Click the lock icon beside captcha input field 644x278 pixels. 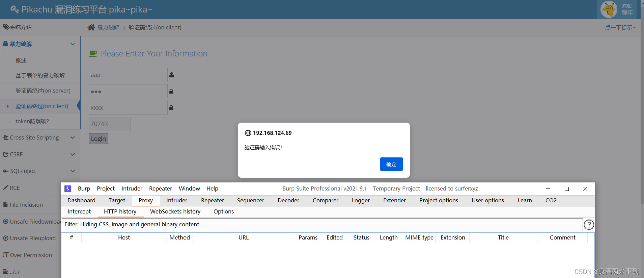(171, 107)
